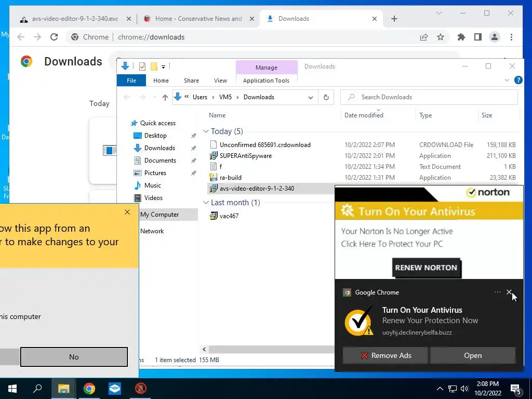532x399 pixels.
Task: Open Home ribbon tab in Explorer
Action: click(x=161, y=81)
